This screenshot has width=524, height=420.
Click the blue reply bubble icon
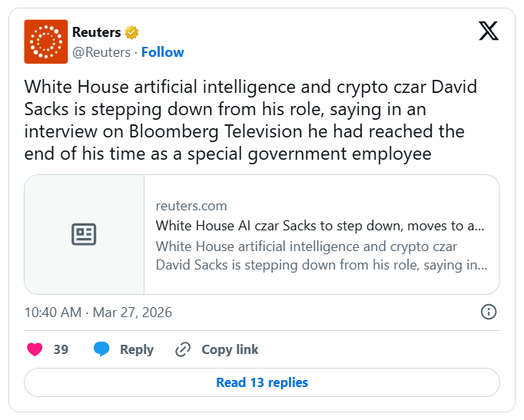click(x=101, y=349)
